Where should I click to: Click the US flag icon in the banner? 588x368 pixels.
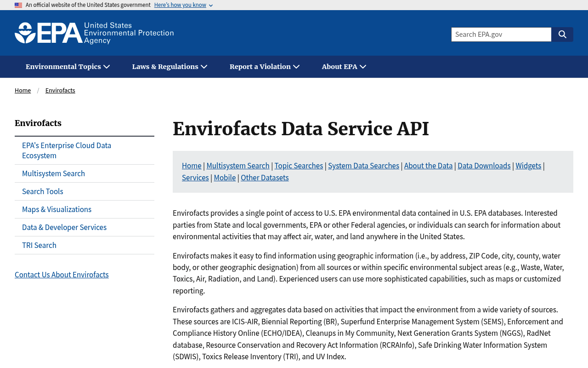tap(18, 5)
